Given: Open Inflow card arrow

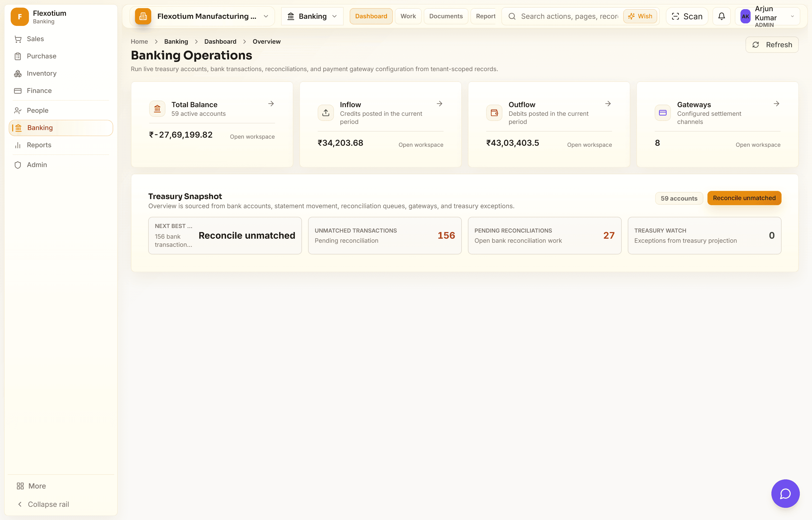Looking at the screenshot, I should (x=439, y=104).
